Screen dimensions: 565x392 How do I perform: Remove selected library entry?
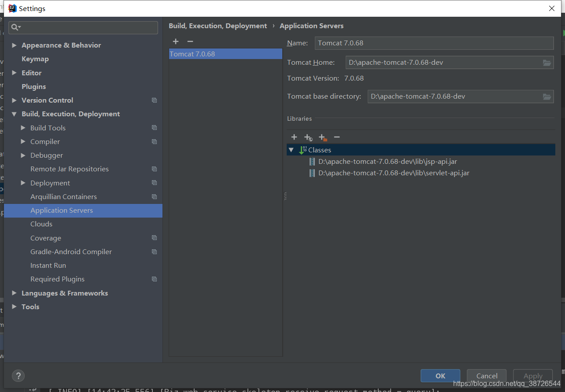click(337, 137)
